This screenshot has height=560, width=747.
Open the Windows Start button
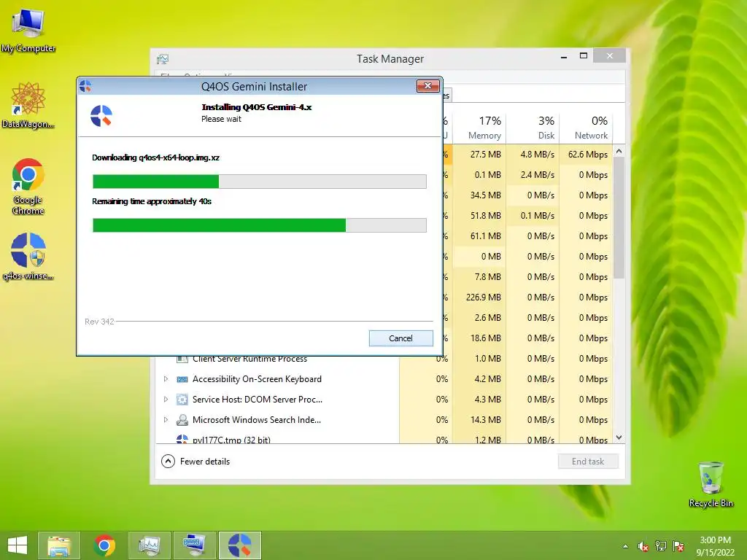tap(18, 545)
